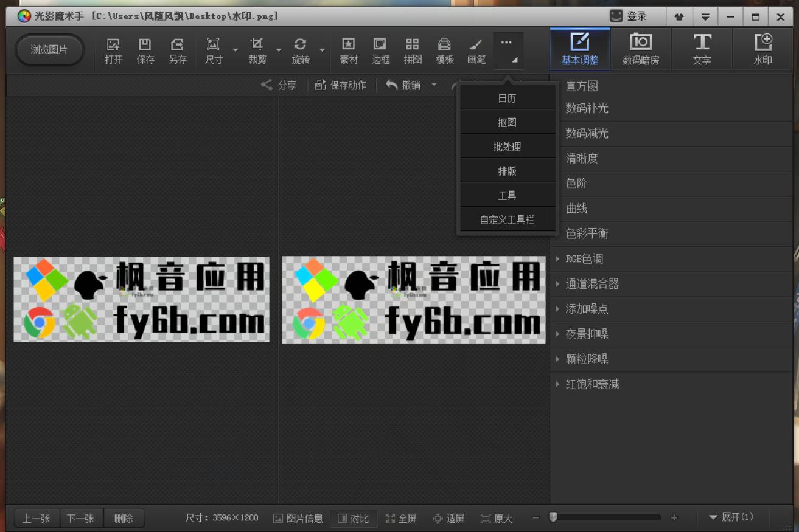Select 批处理 batch processing menu item

click(508, 147)
